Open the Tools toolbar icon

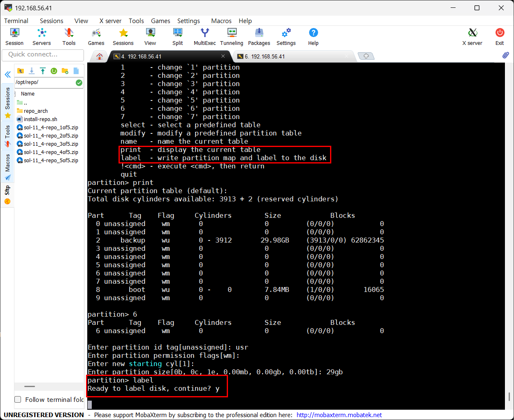[x=69, y=37]
